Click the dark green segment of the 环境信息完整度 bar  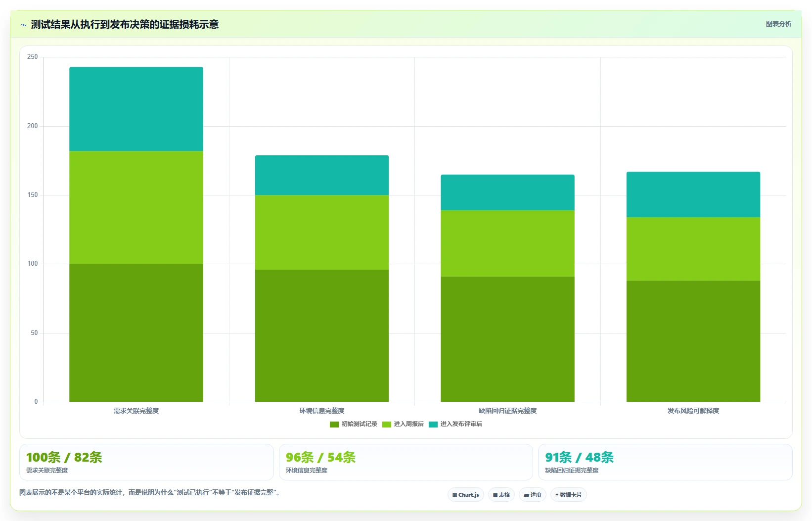point(322,335)
